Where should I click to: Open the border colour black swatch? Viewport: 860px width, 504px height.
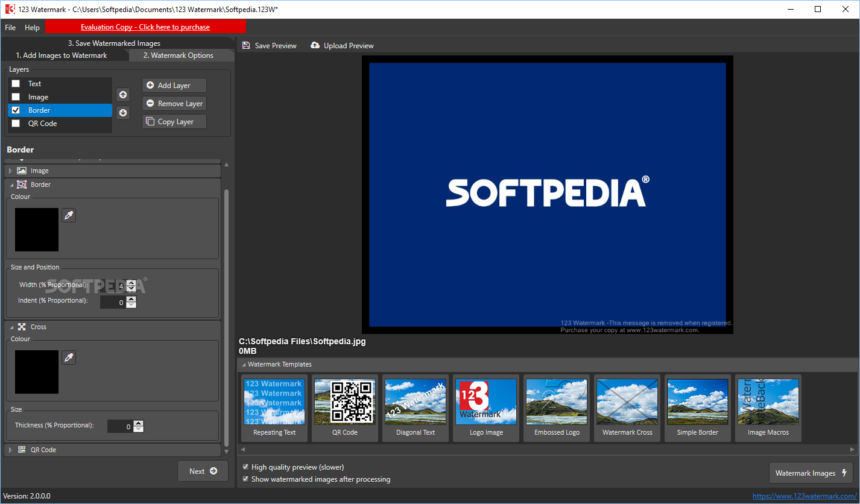[x=37, y=230]
